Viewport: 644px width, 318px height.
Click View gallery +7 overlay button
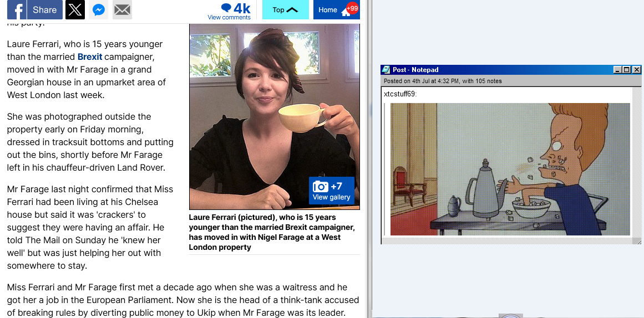click(332, 191)
